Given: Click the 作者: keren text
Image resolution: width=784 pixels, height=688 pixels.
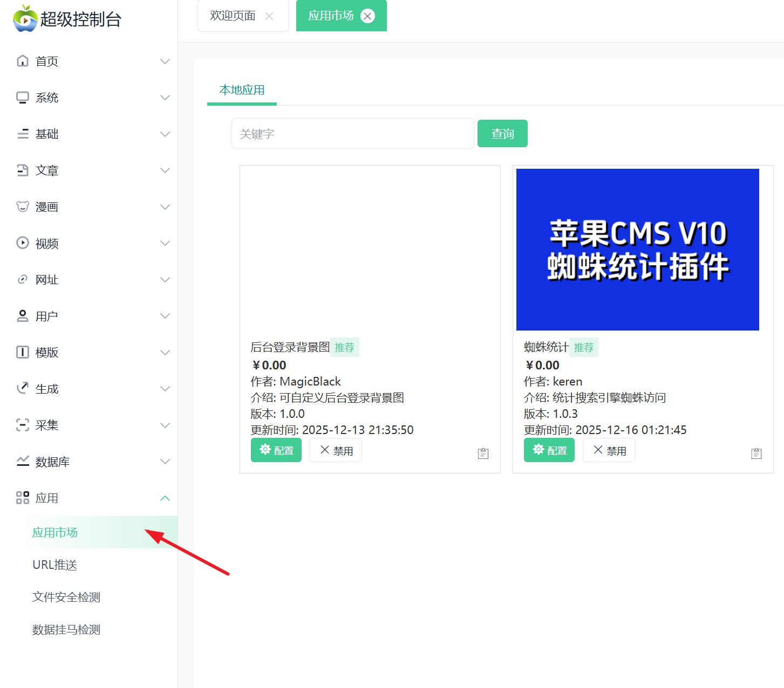Looking at the screenshot, I should [553, 382].
